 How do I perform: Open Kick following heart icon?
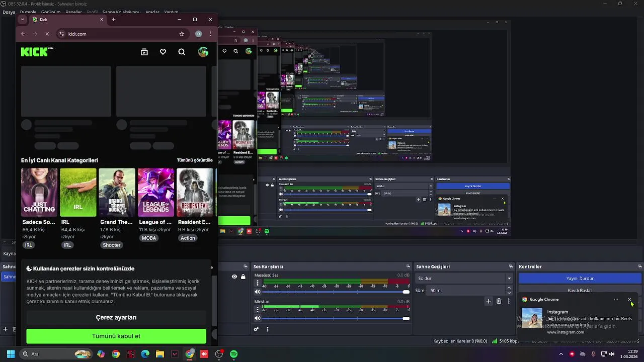(163, 52)
